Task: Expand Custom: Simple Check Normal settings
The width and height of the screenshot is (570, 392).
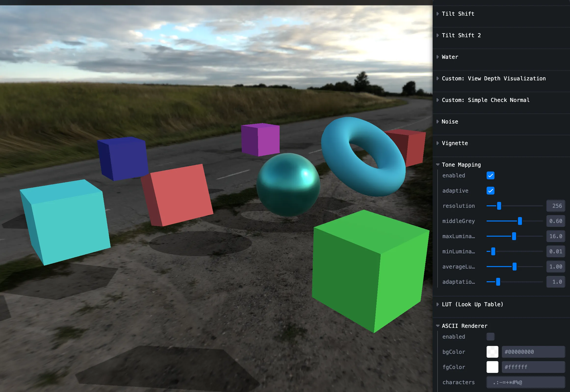Action: pyautogui.click(x=486, y=100)
